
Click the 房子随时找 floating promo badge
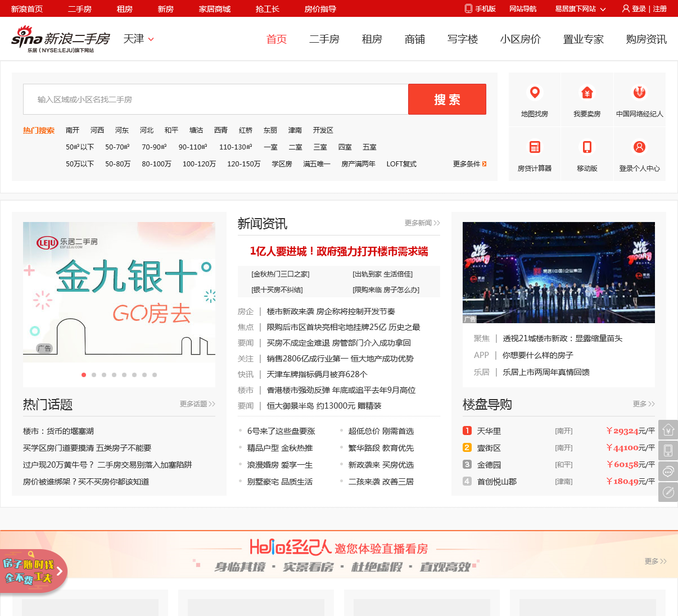pos(33,570)
